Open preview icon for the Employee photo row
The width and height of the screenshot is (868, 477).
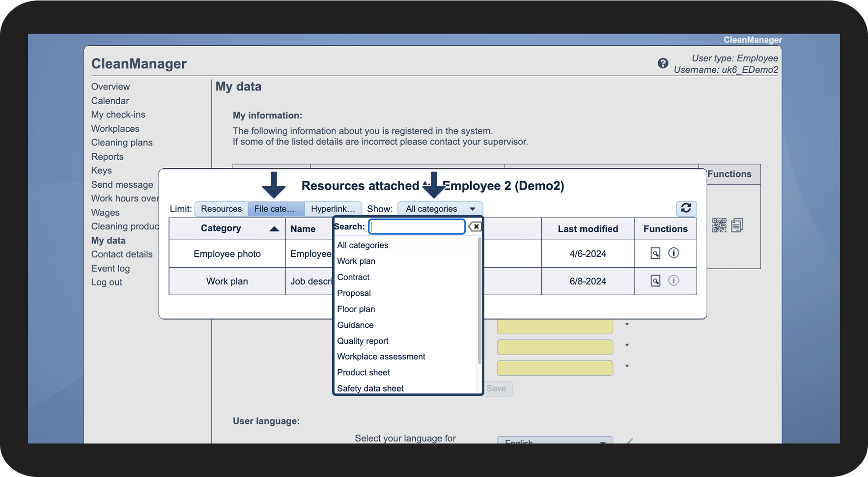pos(655,253)
